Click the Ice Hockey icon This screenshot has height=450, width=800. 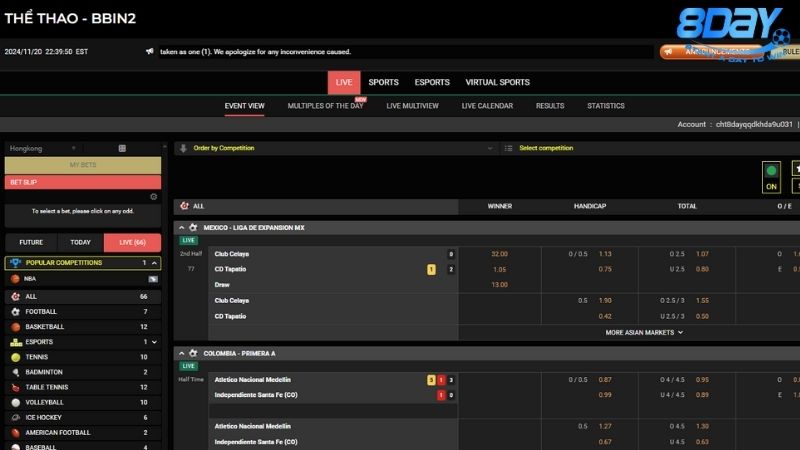point(15,417)
